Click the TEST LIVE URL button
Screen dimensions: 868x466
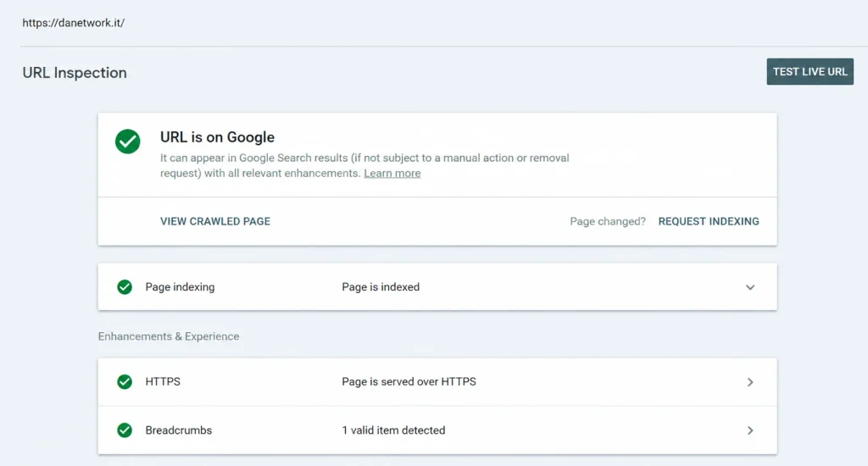(x=810, y=71)
